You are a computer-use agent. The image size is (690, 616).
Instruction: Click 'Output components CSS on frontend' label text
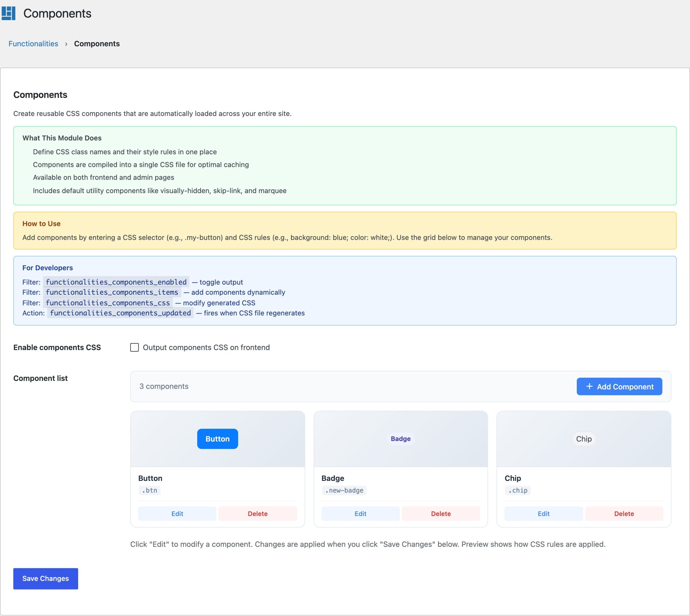pos(206,347)
